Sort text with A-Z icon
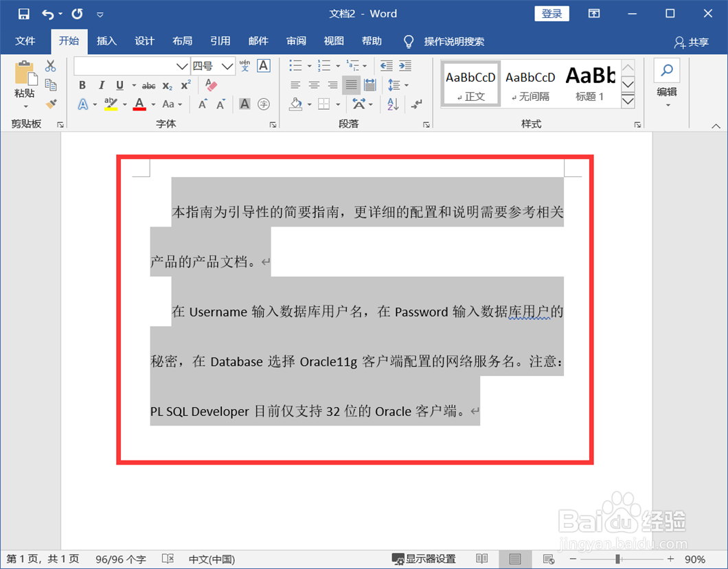The width and height of the screenshot is (728, 569). click(x=393, y=104)
